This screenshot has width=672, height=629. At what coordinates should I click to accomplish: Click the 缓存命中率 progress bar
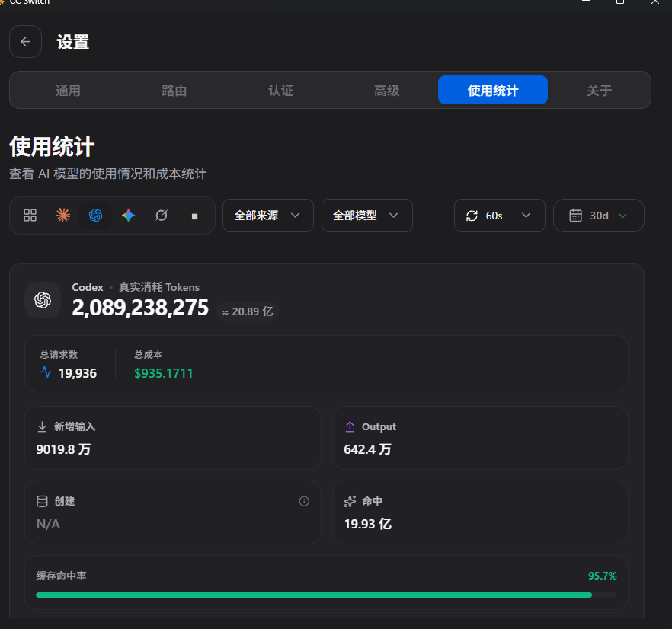pyautogui.click(x=327, y=595)
